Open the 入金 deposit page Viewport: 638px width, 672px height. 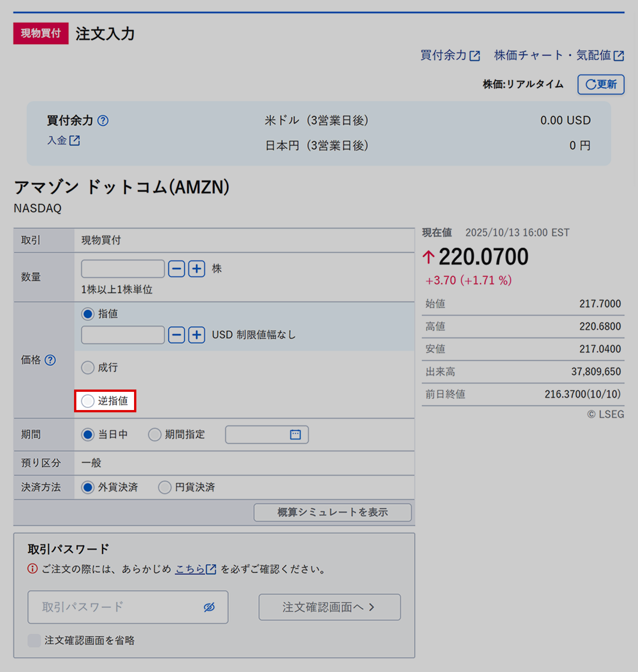(x=63, y=140)
